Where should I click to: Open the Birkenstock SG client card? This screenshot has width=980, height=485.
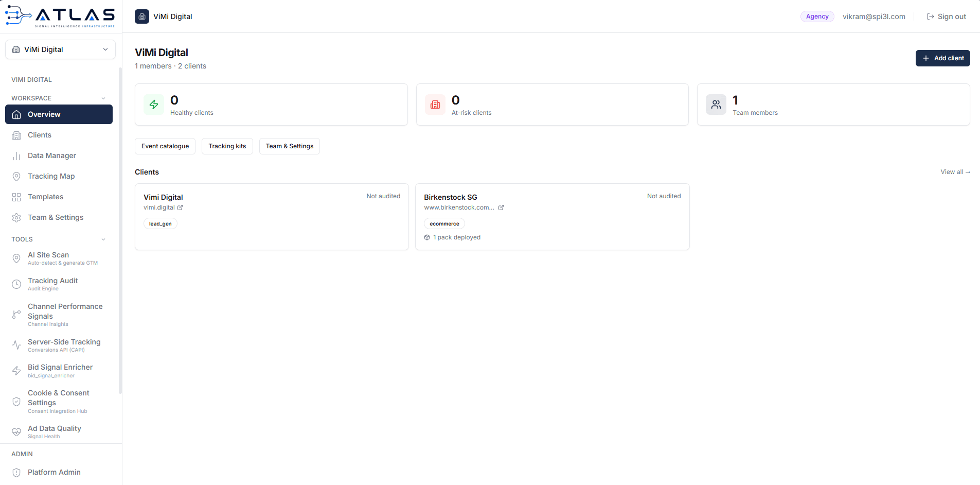[553, 217]
